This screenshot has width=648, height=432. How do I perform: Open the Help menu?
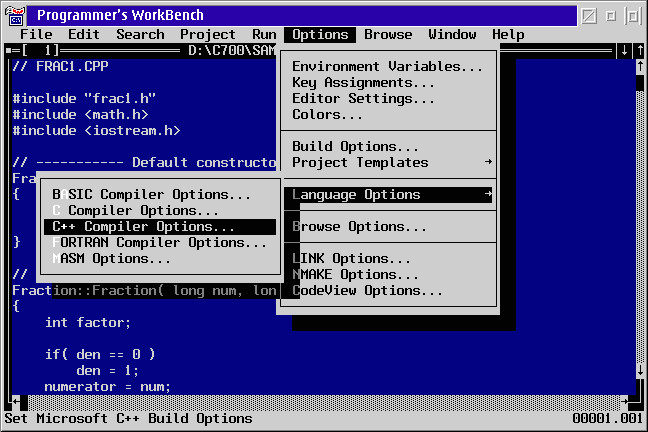[508, 35]
